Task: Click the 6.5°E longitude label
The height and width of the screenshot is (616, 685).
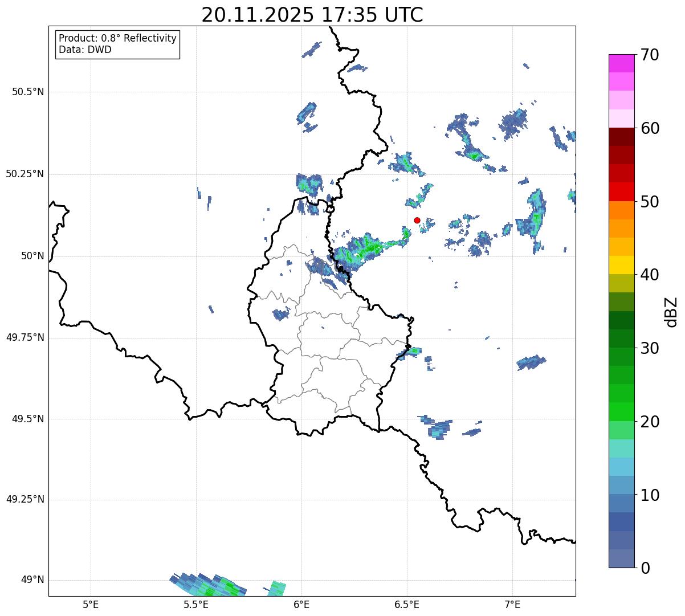Action: (407, 604)
